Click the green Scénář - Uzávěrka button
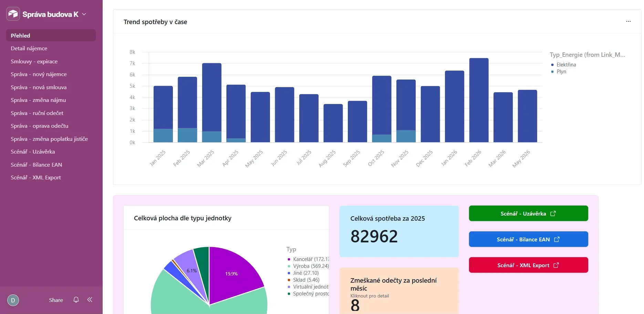 [x=528, y=213]
